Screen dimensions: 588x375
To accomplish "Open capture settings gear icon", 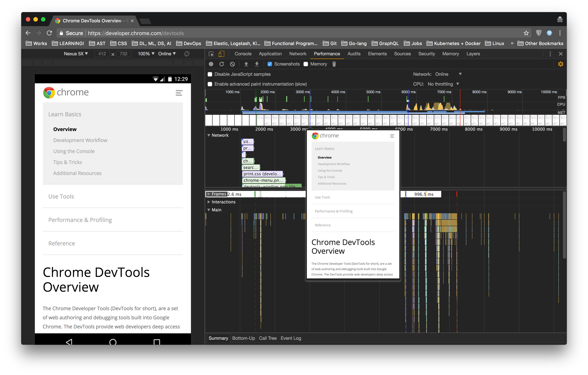I will coord(561,64).
